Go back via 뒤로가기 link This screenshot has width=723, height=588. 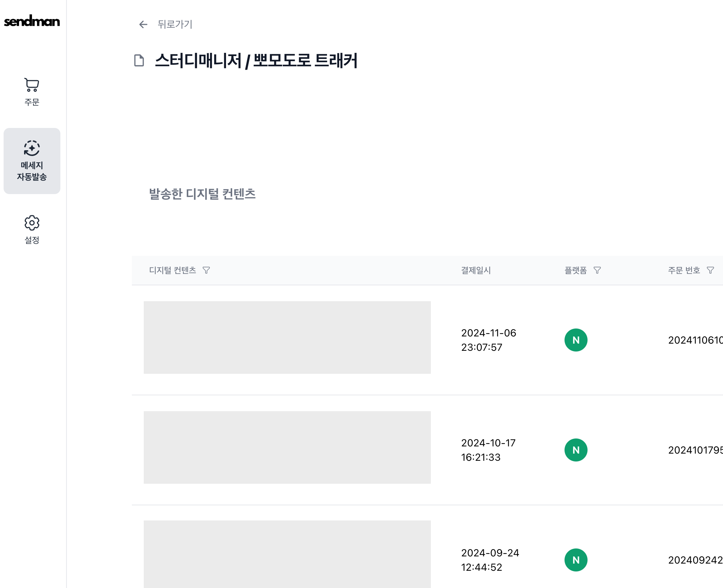click(x=175, y=24)
